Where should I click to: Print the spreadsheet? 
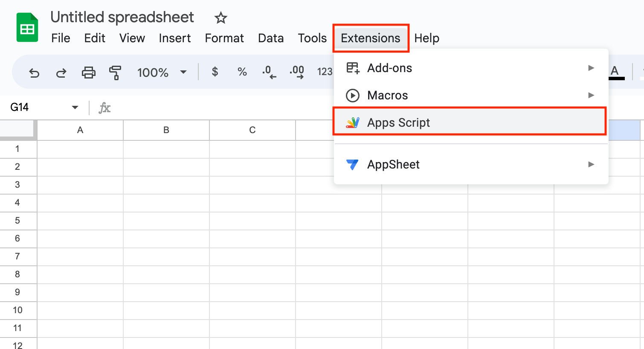click(89, 73)
